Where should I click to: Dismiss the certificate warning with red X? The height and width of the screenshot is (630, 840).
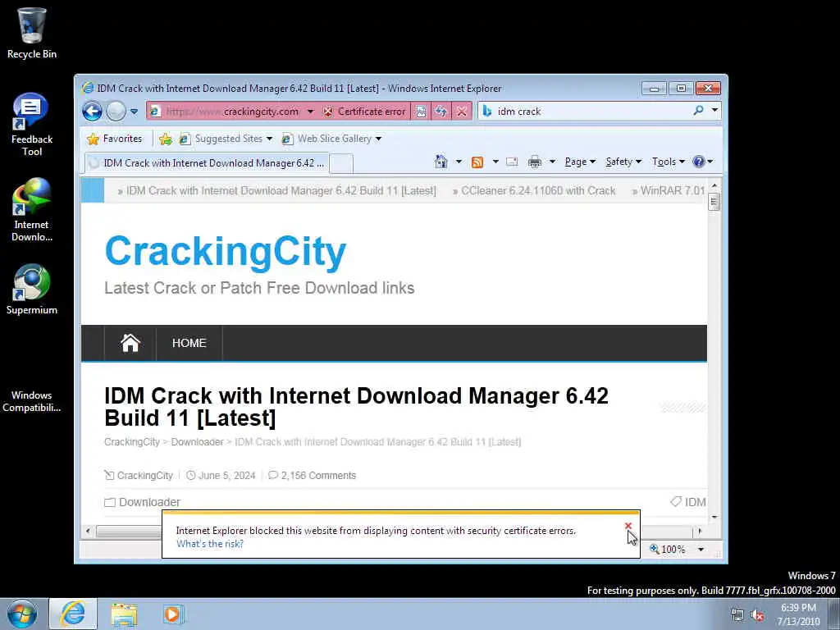[x=628, y=526]
